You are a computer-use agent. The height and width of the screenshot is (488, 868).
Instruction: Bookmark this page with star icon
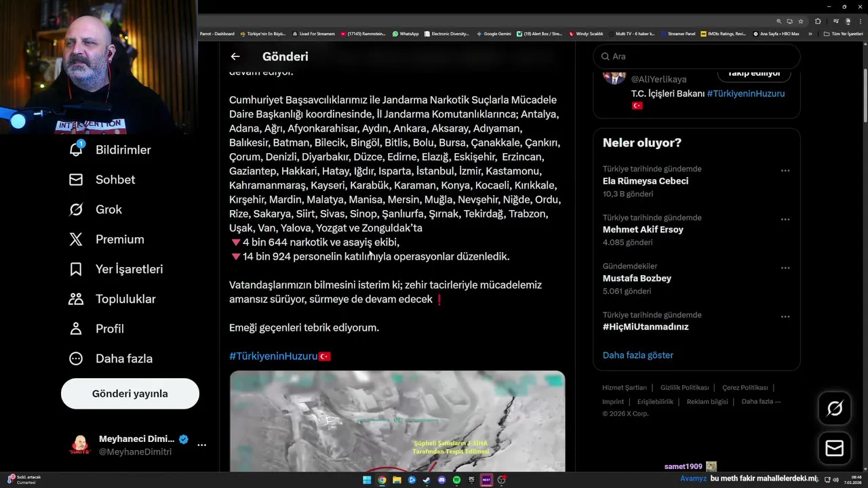(x=801, y=21)
